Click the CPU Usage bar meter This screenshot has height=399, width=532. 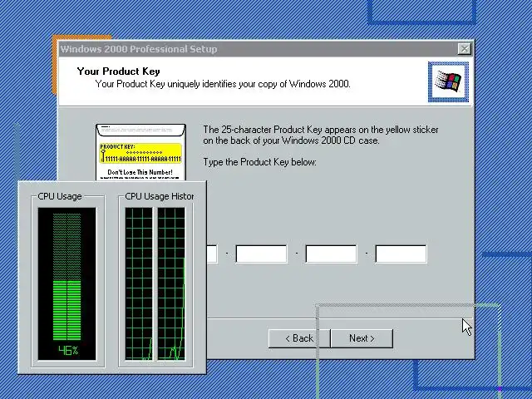click(x=66, y=277)
